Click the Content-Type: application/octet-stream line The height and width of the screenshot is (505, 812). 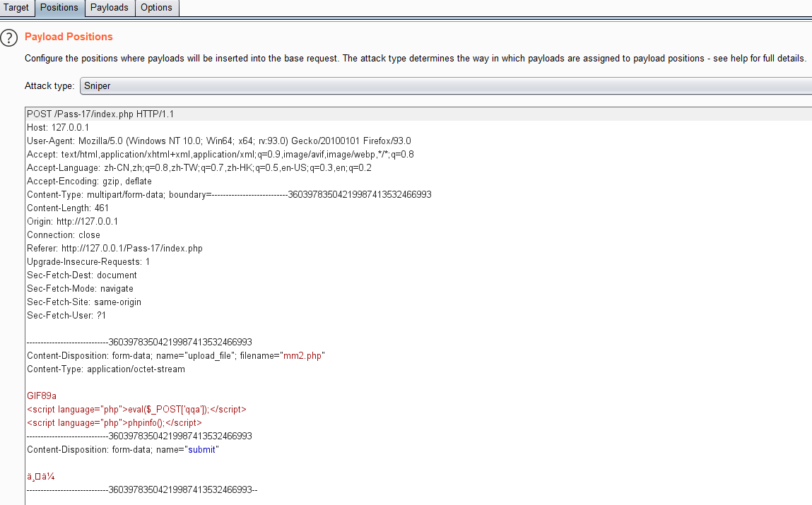click(x=106, y=369)
